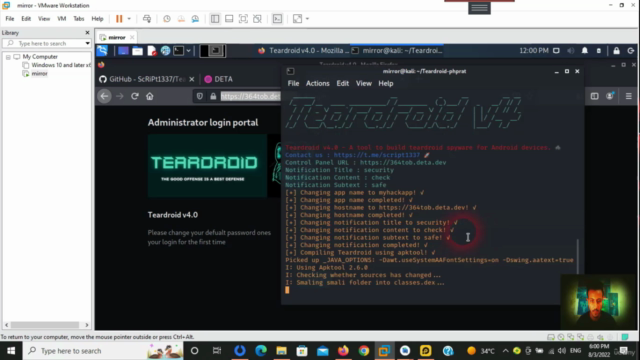Viewport: 640px width, 360px height.
Task: Revert VM to previous snapshot
Action: tap(181, 19)
